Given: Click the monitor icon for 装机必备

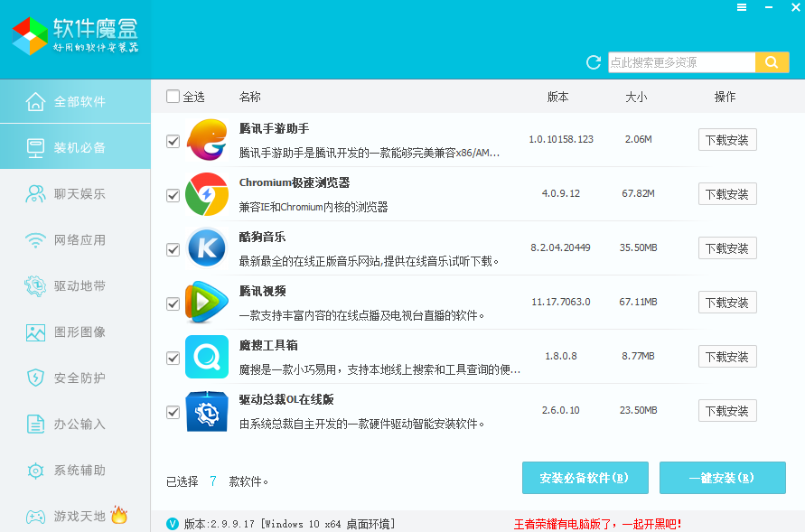Looking at the screenshot, I should 35,148.
